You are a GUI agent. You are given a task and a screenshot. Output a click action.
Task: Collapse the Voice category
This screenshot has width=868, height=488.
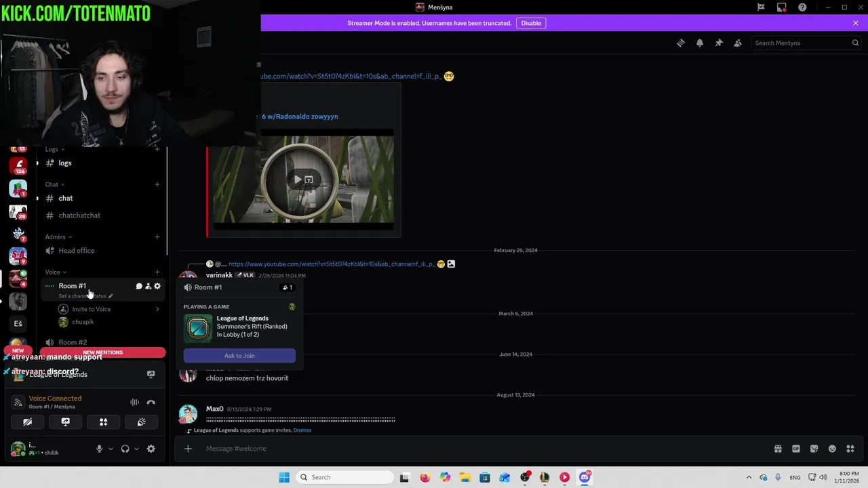tap(56, 272)
